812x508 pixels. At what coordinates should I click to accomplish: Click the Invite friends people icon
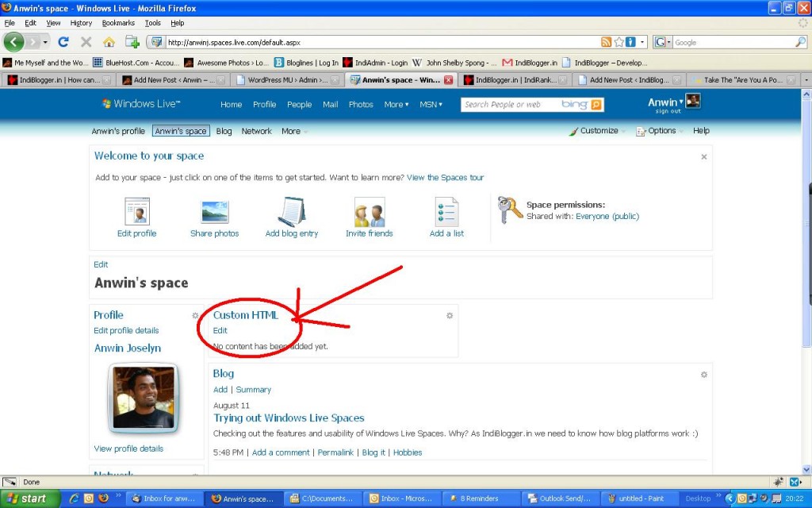[x=370, y=211]
